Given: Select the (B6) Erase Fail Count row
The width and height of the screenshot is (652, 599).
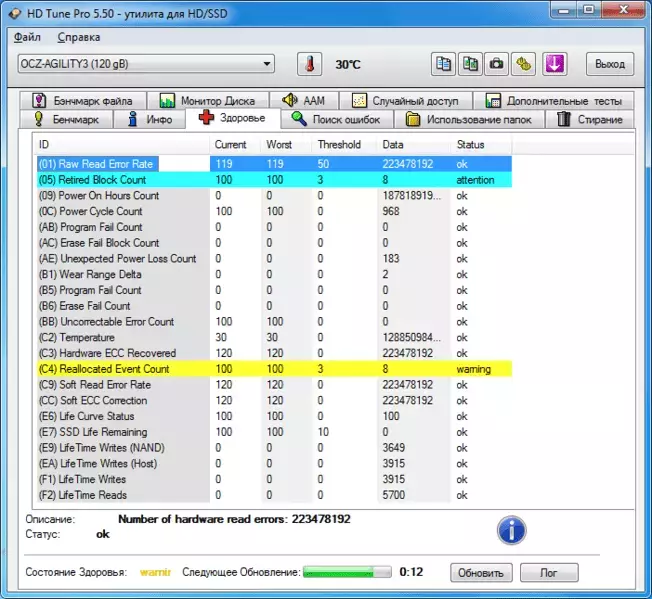Looking at the screenshot, I should tap(274, 306).
